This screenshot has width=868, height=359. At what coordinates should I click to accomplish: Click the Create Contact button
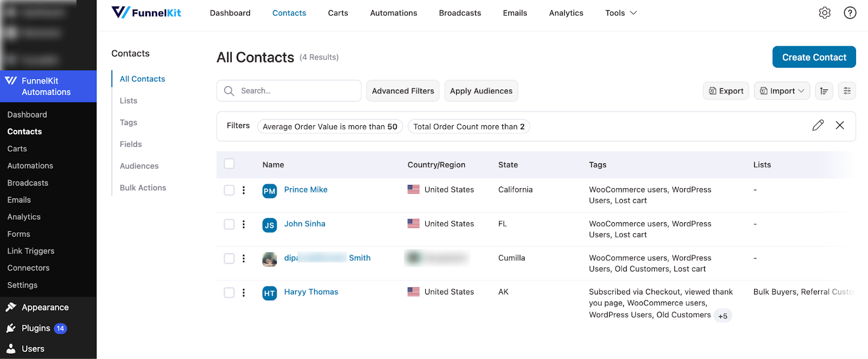tap(814, 57)
